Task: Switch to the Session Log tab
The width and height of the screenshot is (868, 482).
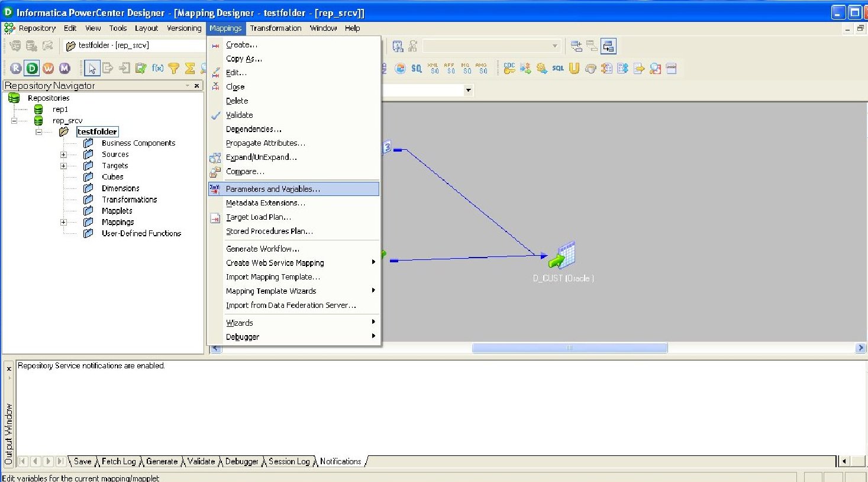Action: tap(288, 461)
